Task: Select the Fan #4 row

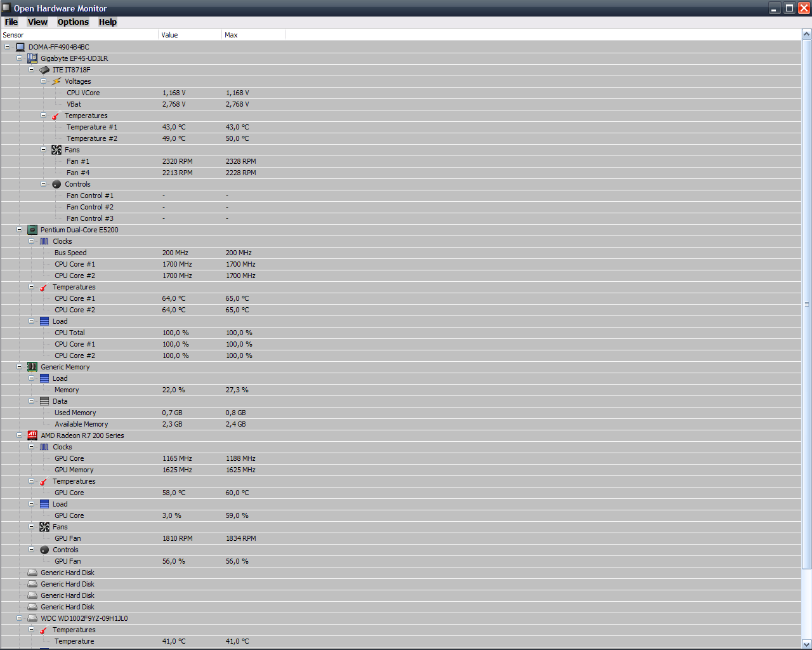Action: point(401,173)
